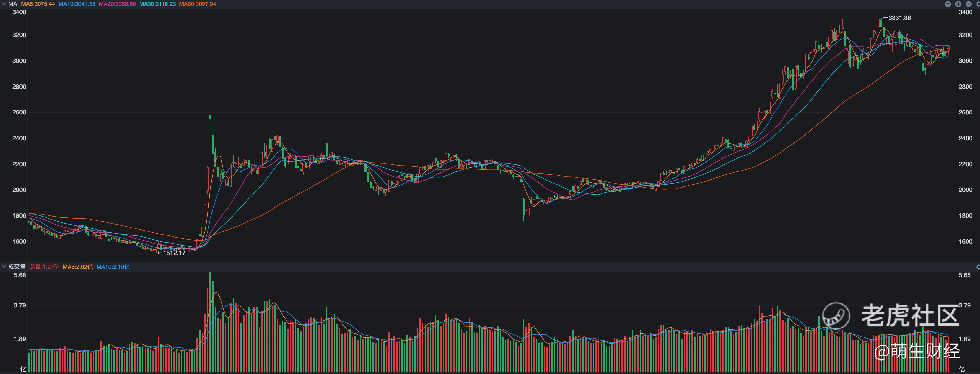980x374 pixels.
Task: Collapse the 成交量 volume panel chevron
Action: point(4,267)
